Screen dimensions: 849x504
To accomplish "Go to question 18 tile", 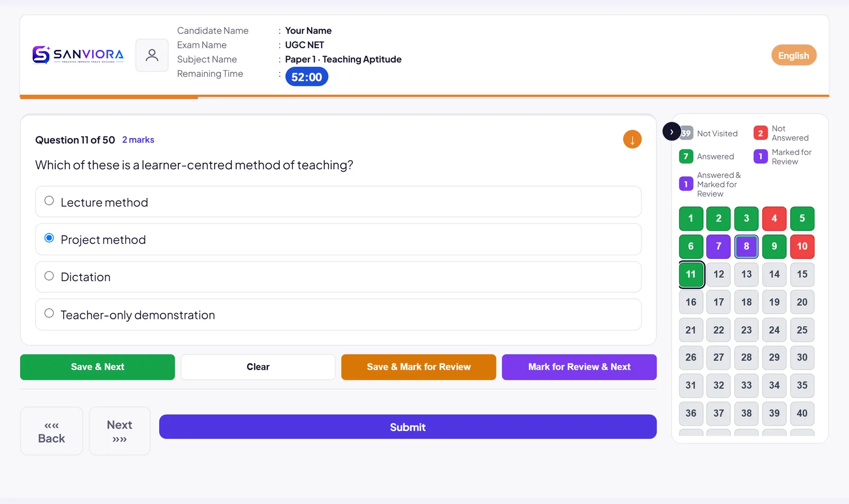I will 747,302.
